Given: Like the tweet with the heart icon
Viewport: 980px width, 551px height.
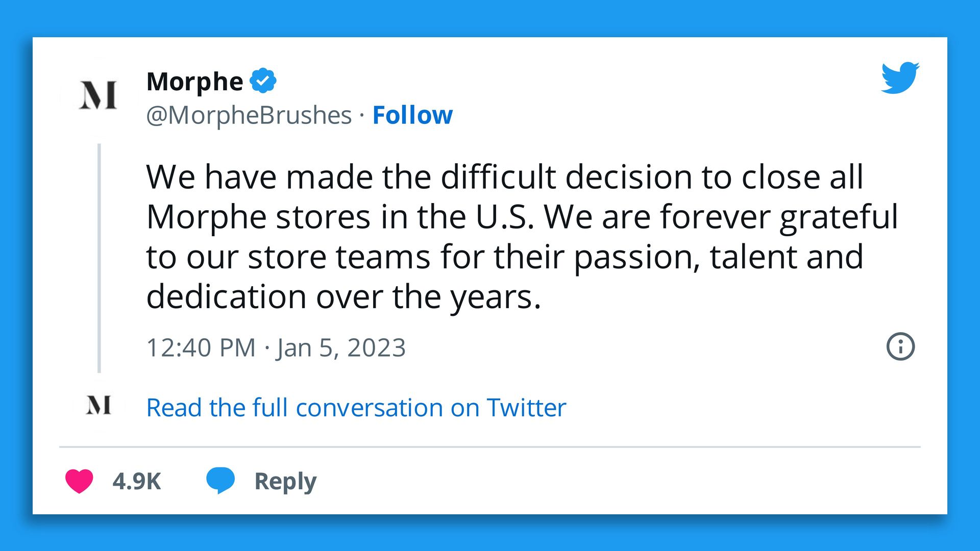Looking at the screenshot, I should (x=79, y=481).
